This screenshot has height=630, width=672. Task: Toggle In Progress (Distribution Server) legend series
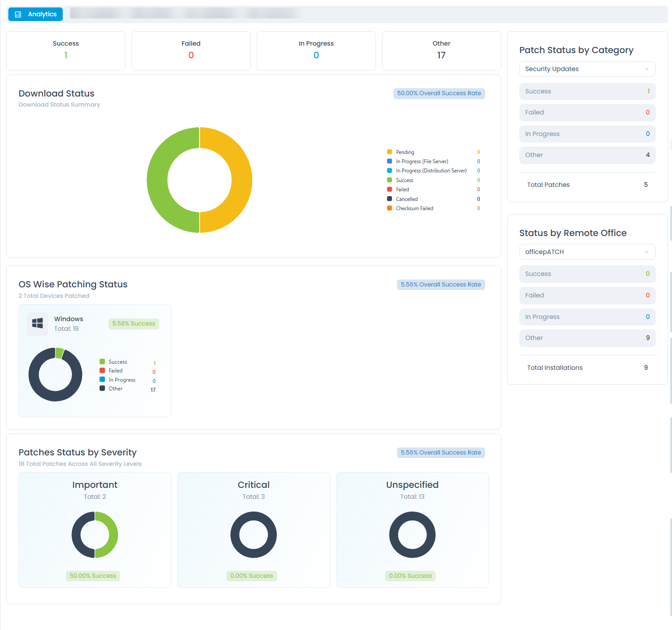coord(431,171)
